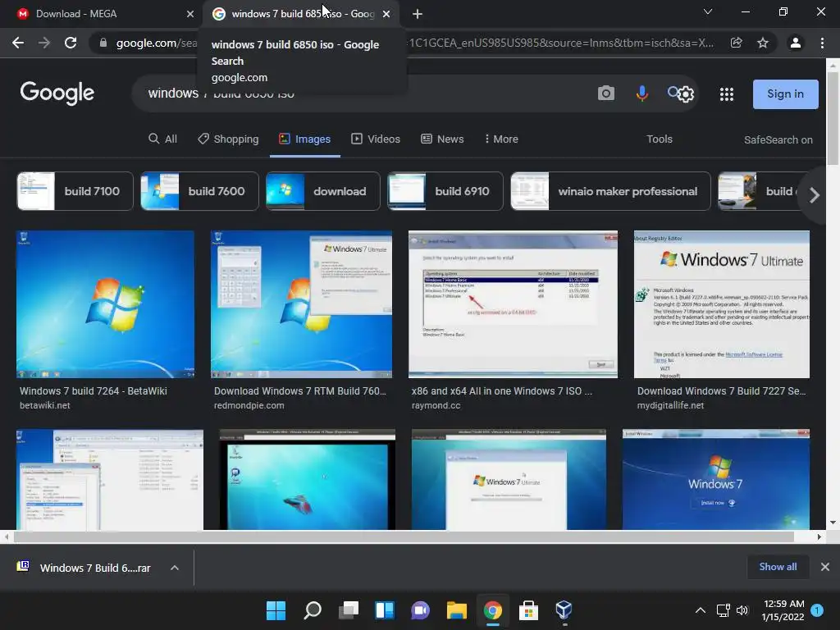Open File Explorer from the taskbar

tap(456, 610)
